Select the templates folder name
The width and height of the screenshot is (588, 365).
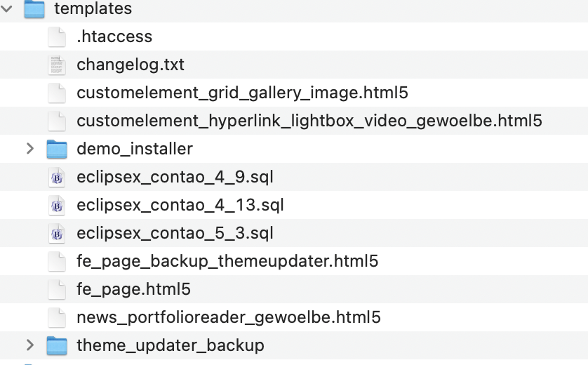pyautogui.click(x=93, y=9)
